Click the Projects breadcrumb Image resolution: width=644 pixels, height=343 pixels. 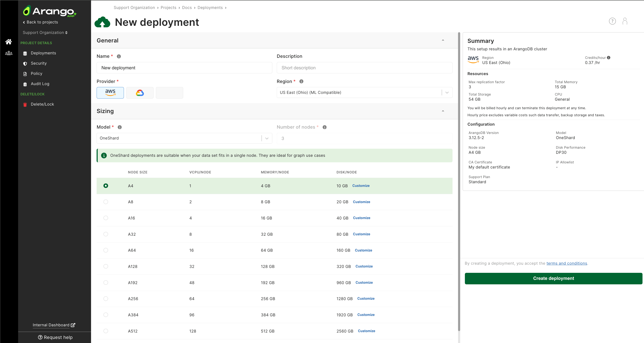(x=168, y=8)
